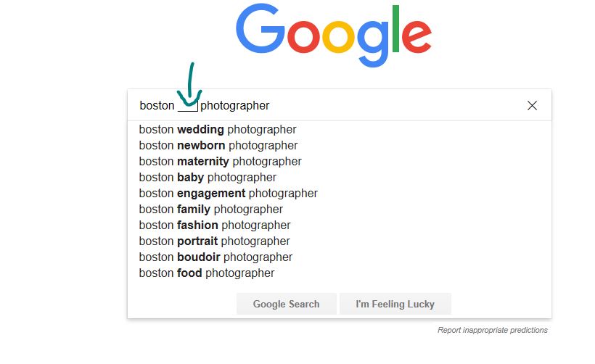Place cursor after "photographer" in search field
Screen dimensions: 595x364
click(x=271, y=105)
